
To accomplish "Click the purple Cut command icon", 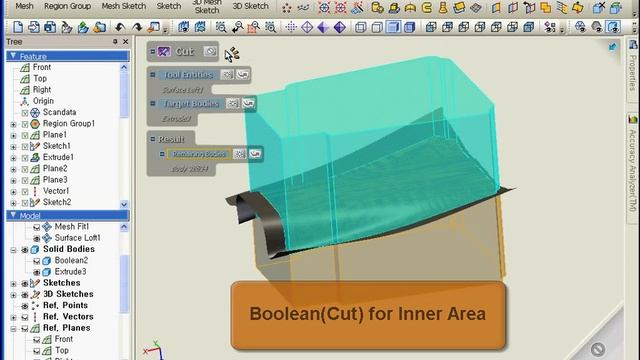I will [x=164, y=51].
